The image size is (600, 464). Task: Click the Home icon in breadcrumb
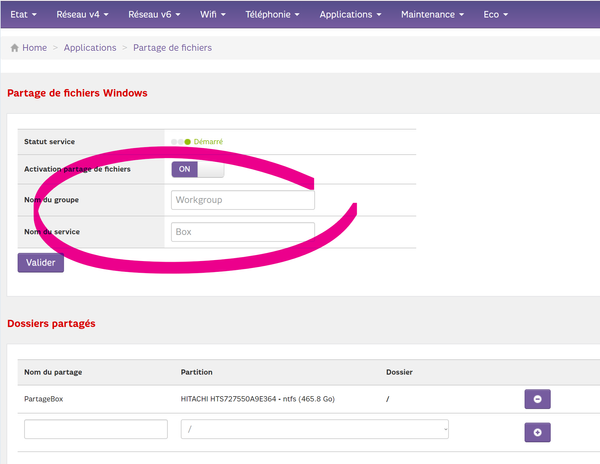tap(15, 47)
